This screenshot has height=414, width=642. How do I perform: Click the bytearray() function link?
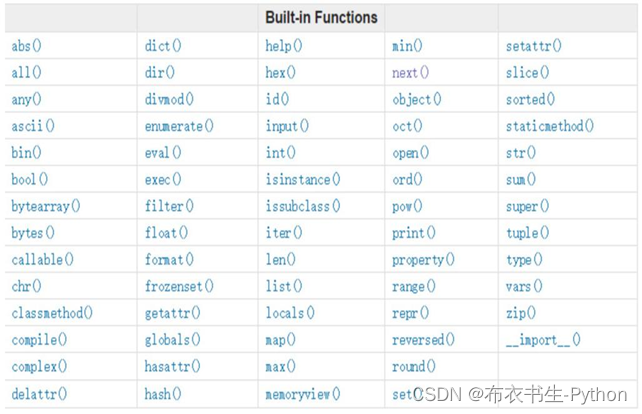46,206
